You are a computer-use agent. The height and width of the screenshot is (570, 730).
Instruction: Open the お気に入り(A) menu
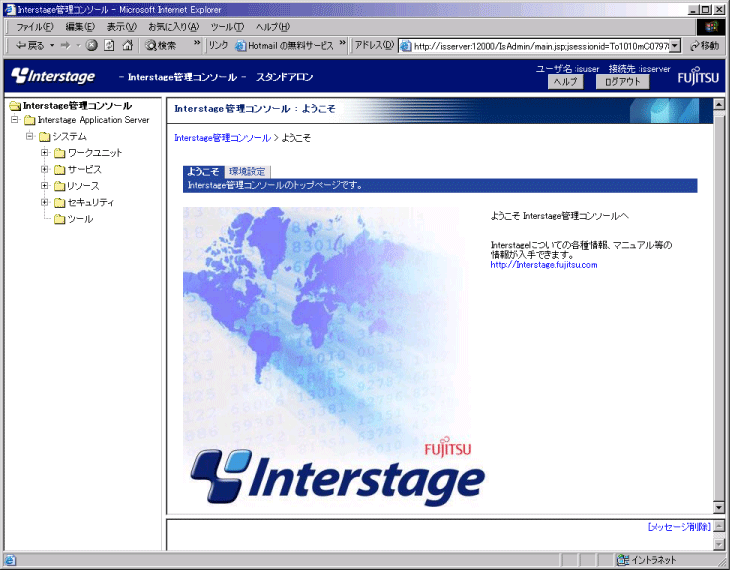point(174,27)
